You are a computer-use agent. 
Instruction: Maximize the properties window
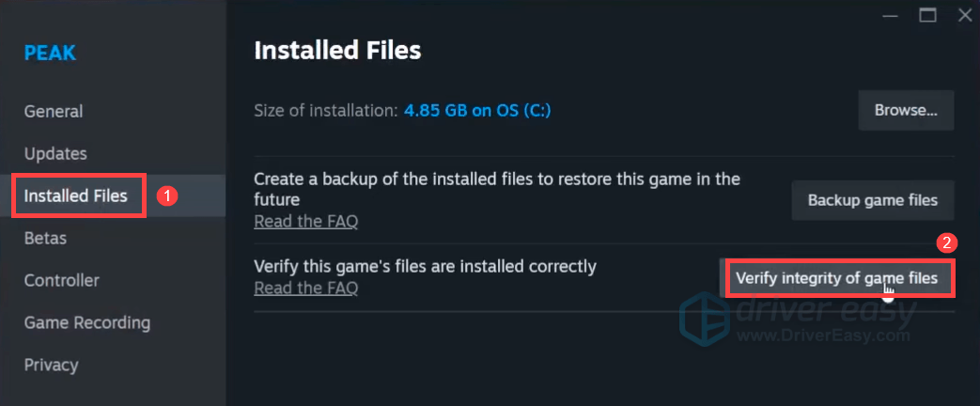[928, 15]
